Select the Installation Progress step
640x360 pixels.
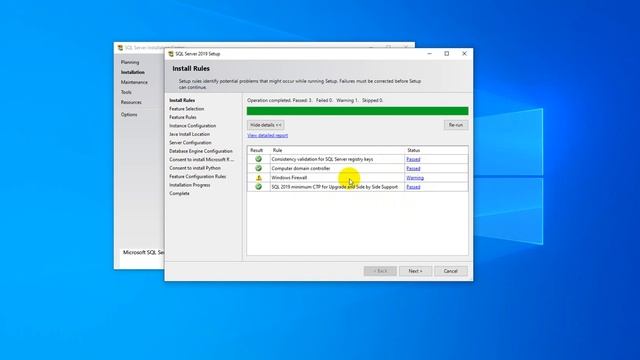point(190,185)
